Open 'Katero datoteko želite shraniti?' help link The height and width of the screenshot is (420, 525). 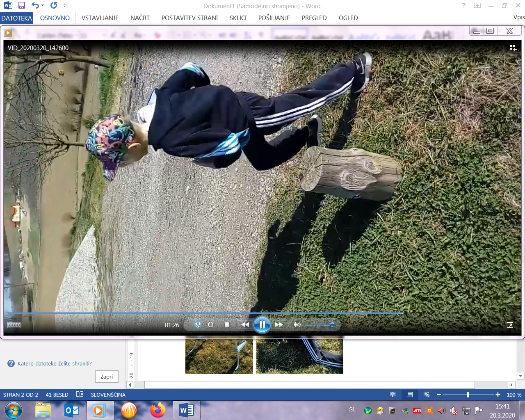pos(55,363)
